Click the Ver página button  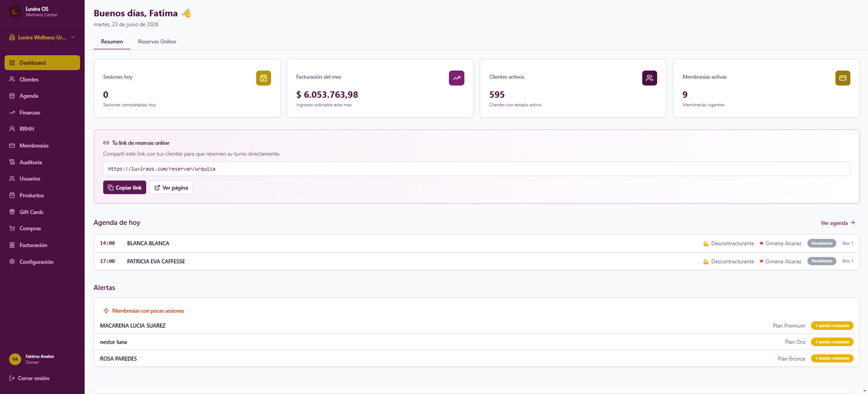(x=171, y=187)
